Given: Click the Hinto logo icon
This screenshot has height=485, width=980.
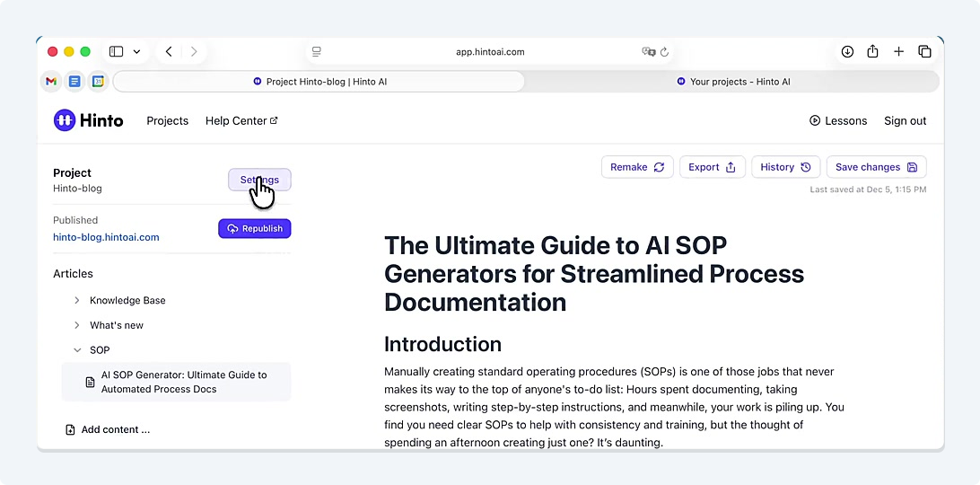Looking at the screenshot, I should pyautogui.click(x=65, y=120).
